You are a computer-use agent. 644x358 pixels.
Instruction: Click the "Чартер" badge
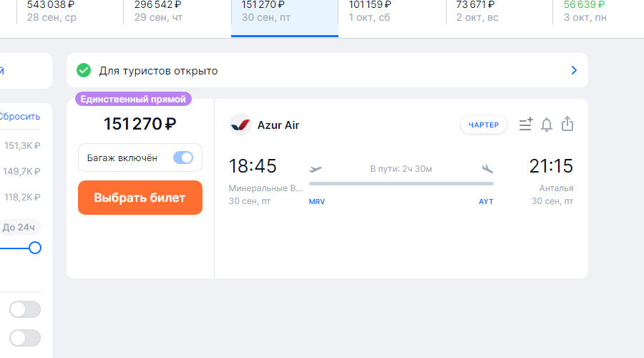pyautogui.click(x=484, y=125)
